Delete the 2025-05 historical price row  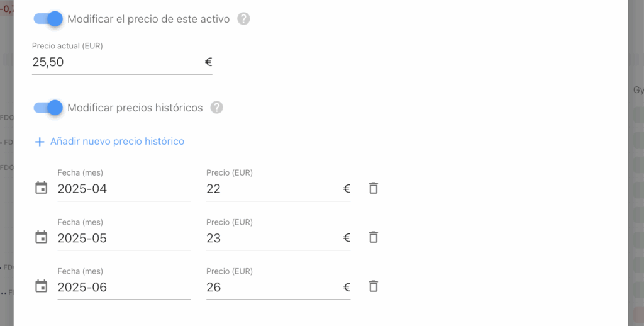click(x=373, y=237)
